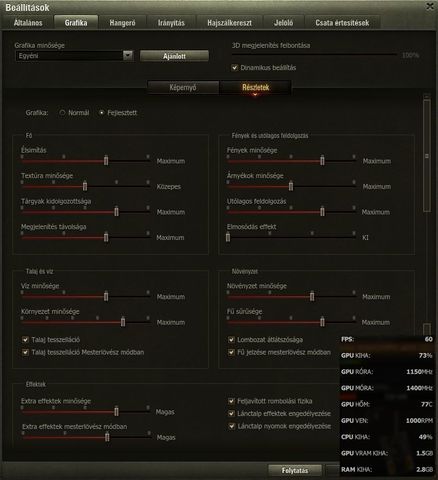Click the Folytatás button
438x480 pixels.
point(295,470)
